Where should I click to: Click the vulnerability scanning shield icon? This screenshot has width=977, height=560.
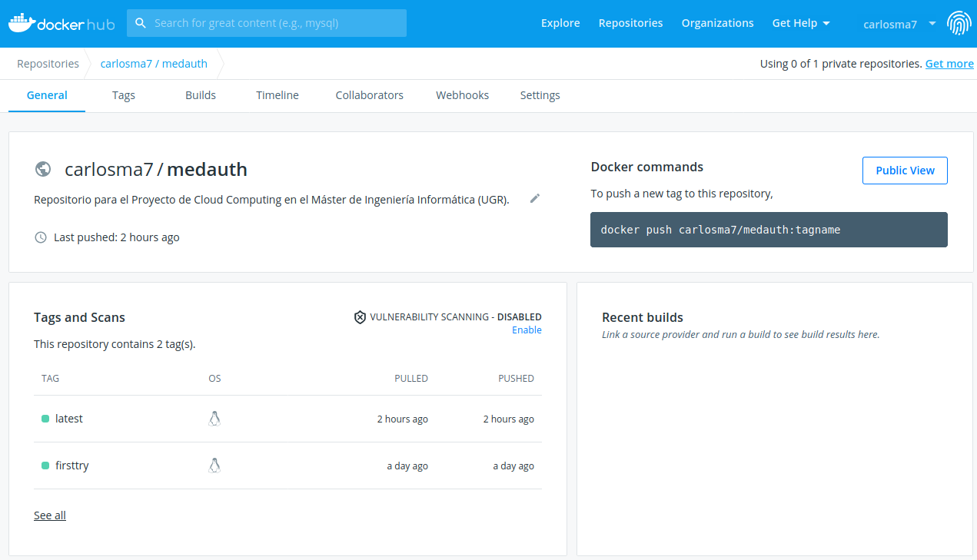point(360,316)
